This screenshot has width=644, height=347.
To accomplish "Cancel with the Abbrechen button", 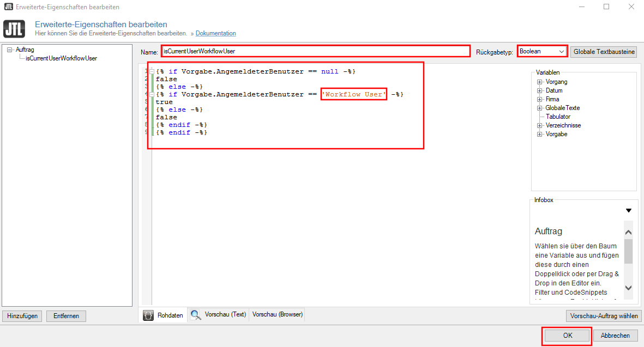I will [x=615, y=336].
